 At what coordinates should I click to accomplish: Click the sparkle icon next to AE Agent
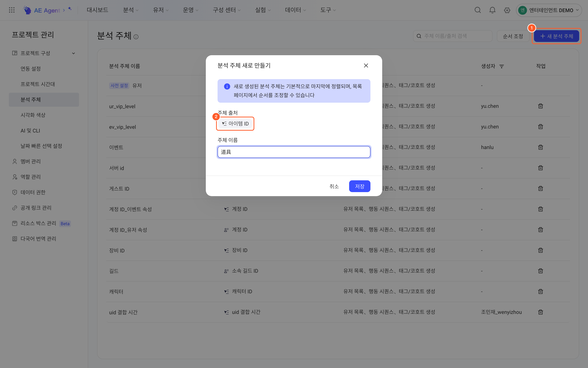[70, 9]
